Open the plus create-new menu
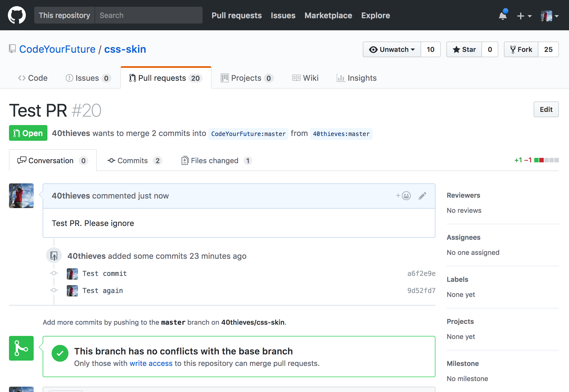The width and height of the screenshot is (569, 392). (x=524, y=16)
